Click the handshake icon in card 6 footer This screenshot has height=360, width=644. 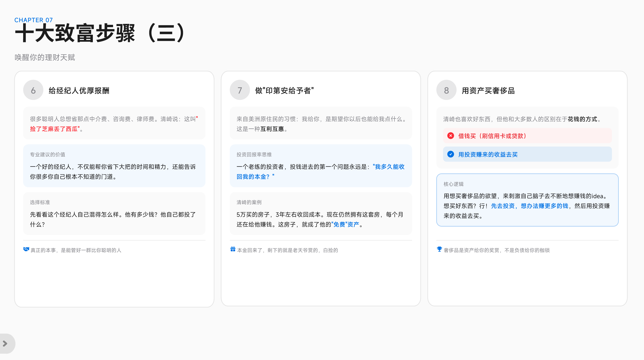(26, 249)
